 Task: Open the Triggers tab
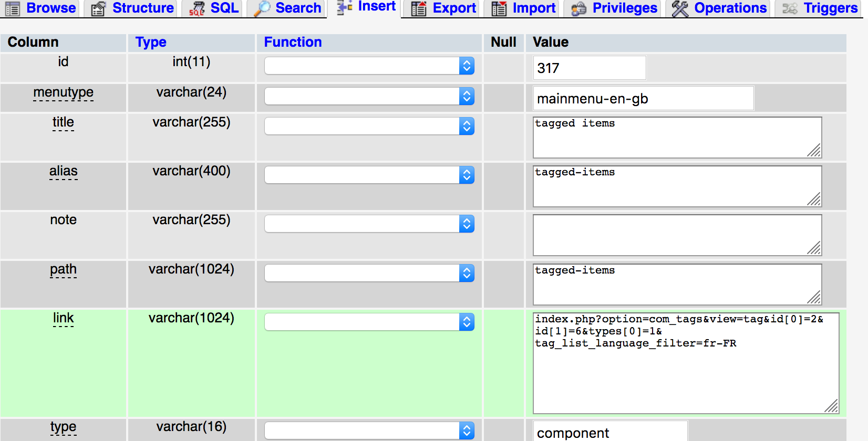point(830,8)
